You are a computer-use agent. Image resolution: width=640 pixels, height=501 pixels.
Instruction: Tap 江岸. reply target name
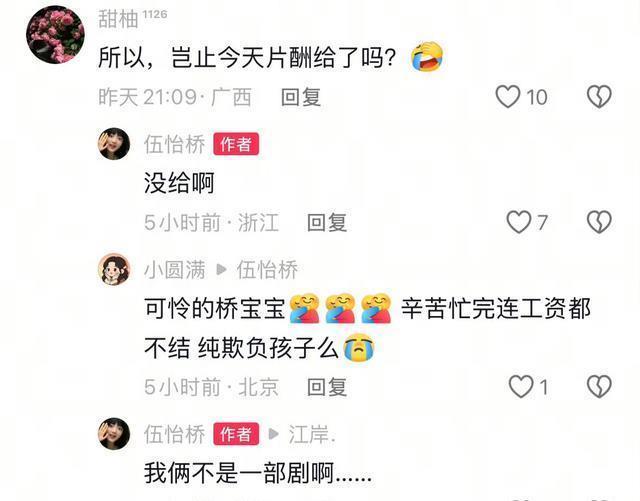pyautogui.click(x=312, y=434)
